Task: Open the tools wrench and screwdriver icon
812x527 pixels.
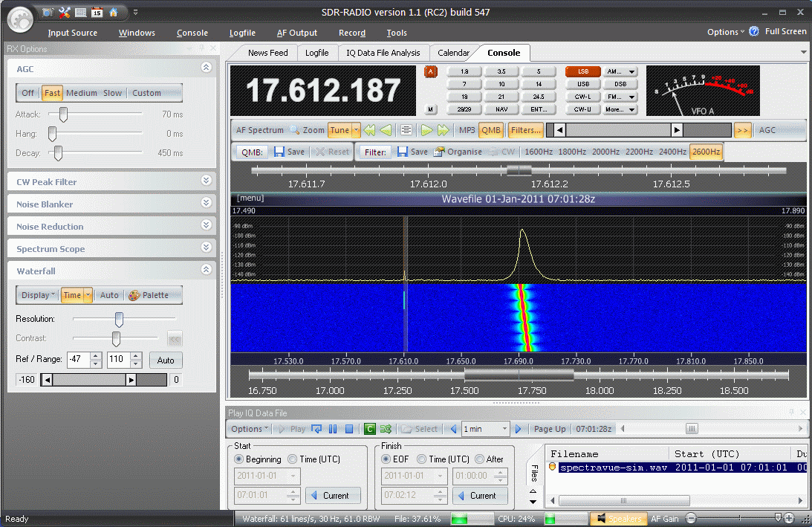Action: [x=64, y=12]
